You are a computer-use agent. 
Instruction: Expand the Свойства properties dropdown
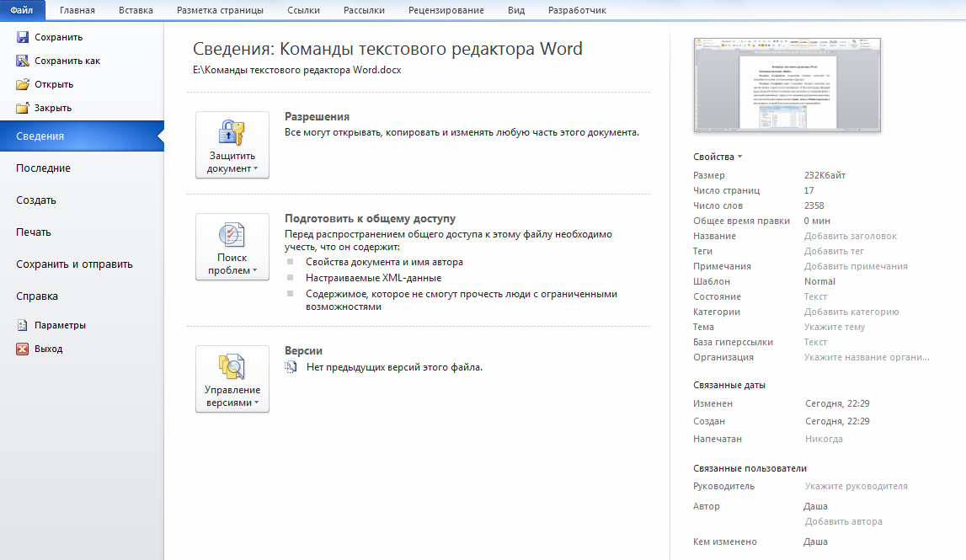718,157
